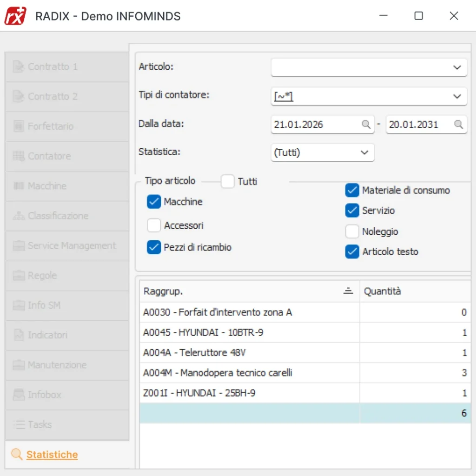Open the Tipi di contatore dropdown
476x476 pixels.
456,96
